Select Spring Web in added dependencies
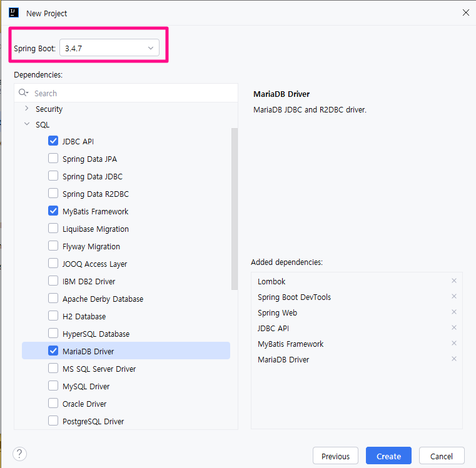 [277, 312]
